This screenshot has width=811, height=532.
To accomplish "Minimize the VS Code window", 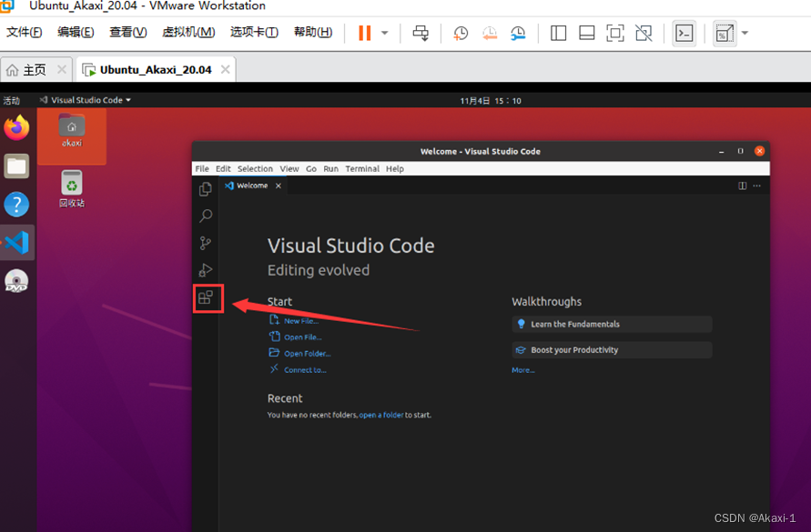I will pos(721,152).
